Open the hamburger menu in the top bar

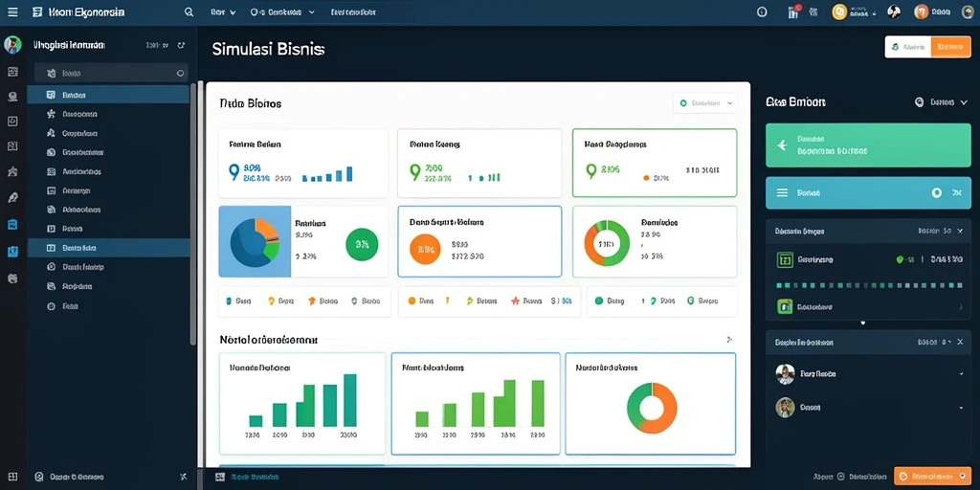tap(12, 11)
